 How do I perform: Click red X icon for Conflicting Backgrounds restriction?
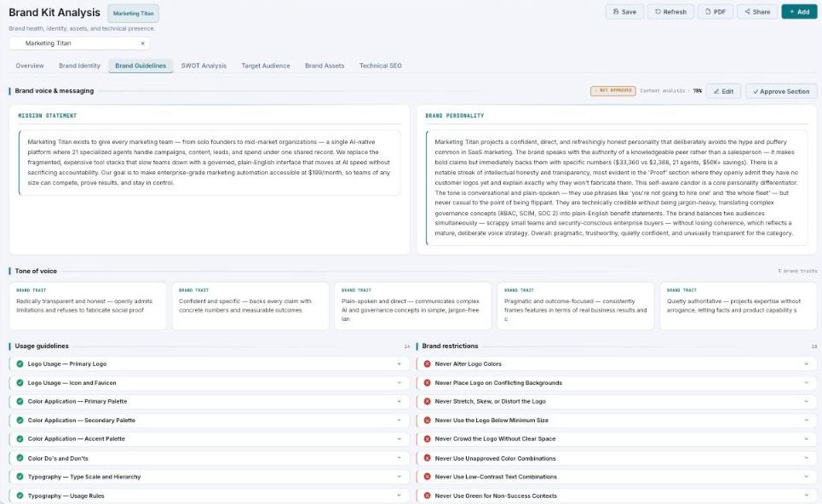pos(428,382)
